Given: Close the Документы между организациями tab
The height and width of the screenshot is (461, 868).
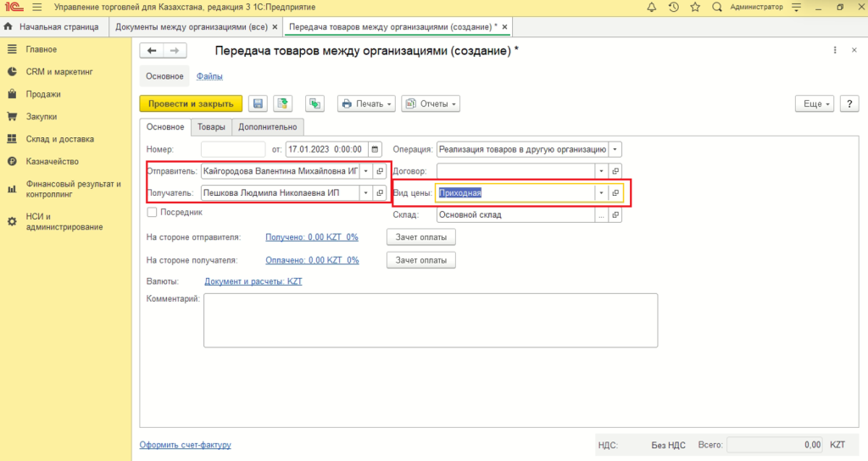Looking at the screenshot, I should tap(275, 26).
